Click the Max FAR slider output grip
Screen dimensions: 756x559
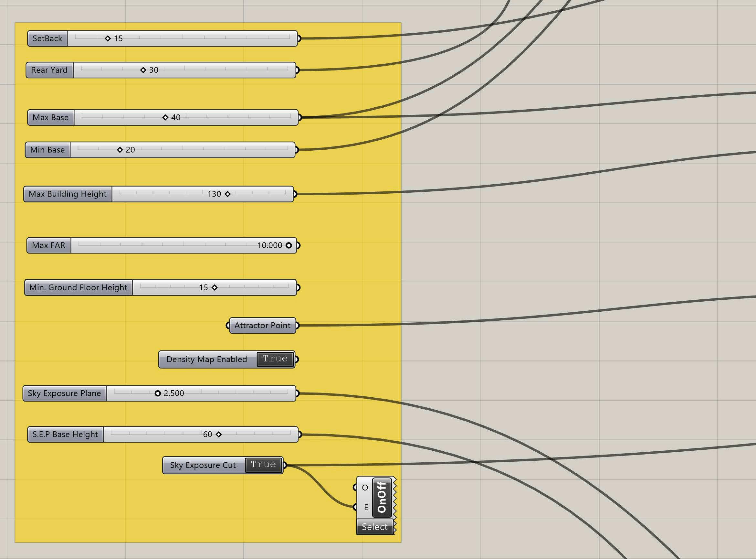pos(298,245)
